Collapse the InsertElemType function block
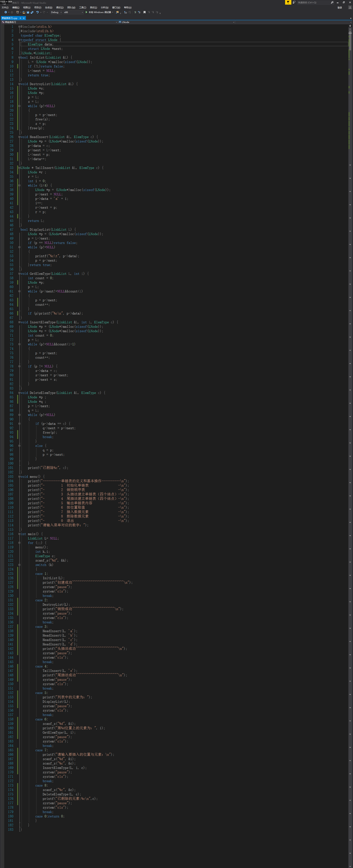This screenshot has height=868, width=353. (19, 322)
